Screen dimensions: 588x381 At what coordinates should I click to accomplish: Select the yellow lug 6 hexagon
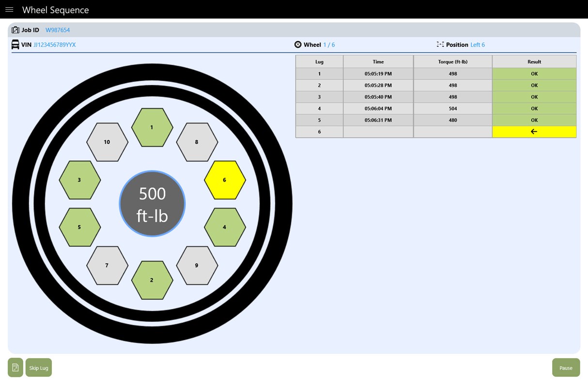click(224, 180)
